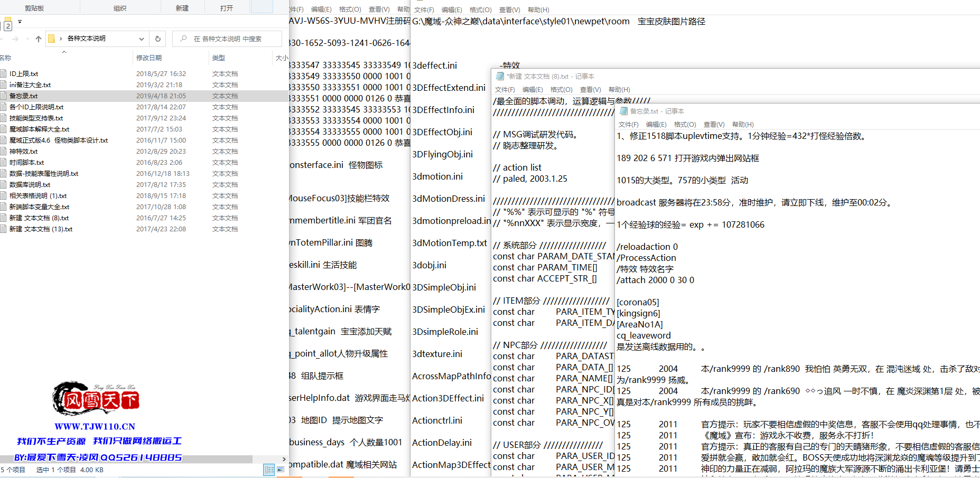Open 文件(F) menu in 新建 文本文档 (8).txt Notepad
This screenshot has height=478, width=980.
505,90
